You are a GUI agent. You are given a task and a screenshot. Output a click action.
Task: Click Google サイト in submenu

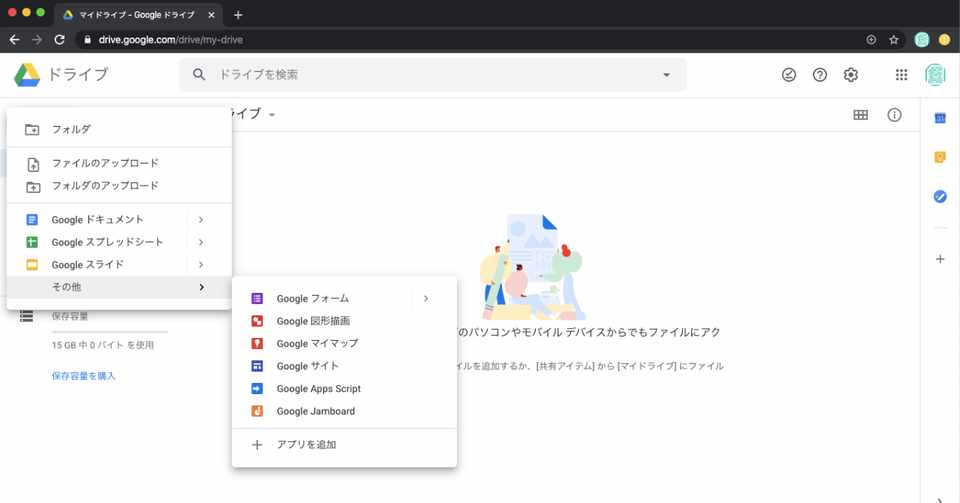coord(344,366)
